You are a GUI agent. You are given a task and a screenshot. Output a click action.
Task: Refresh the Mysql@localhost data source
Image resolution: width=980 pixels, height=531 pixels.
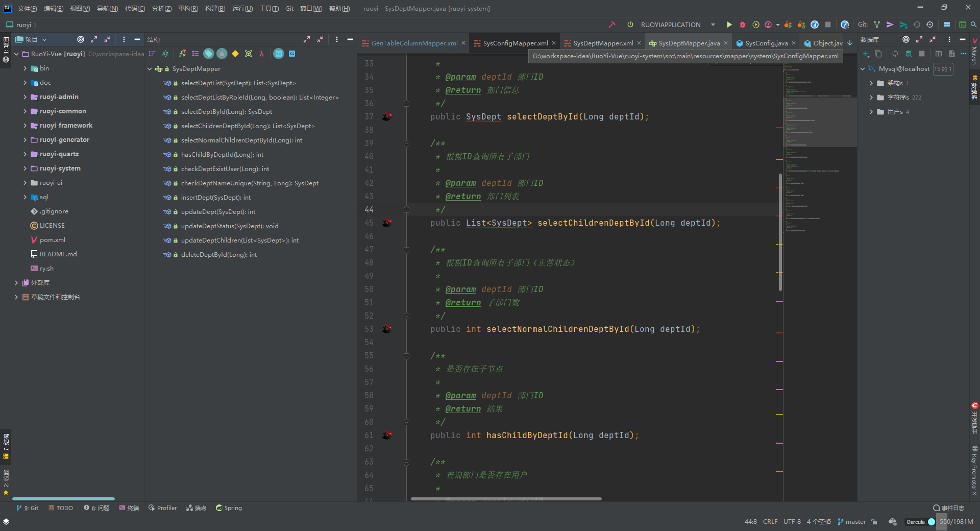coord(895,54)
